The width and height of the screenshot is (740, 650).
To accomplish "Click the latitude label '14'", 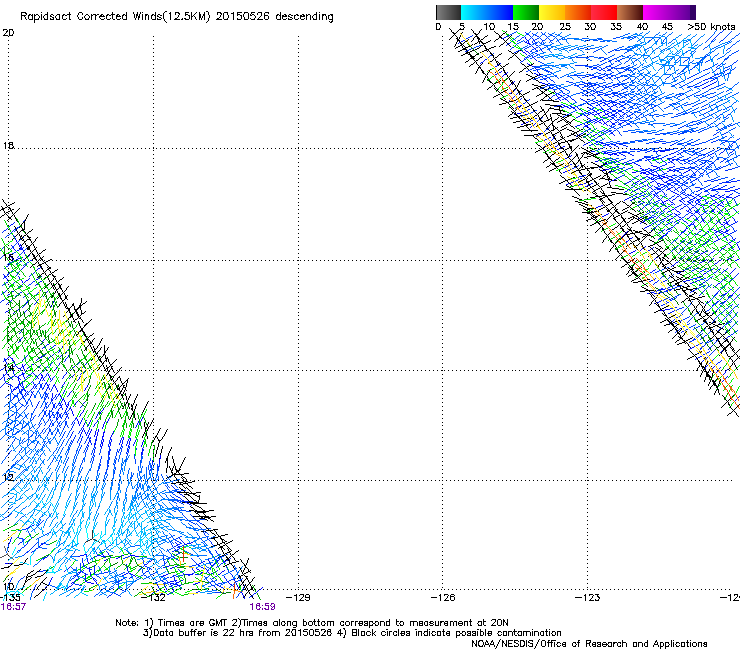I will click(x=8, y=367).
